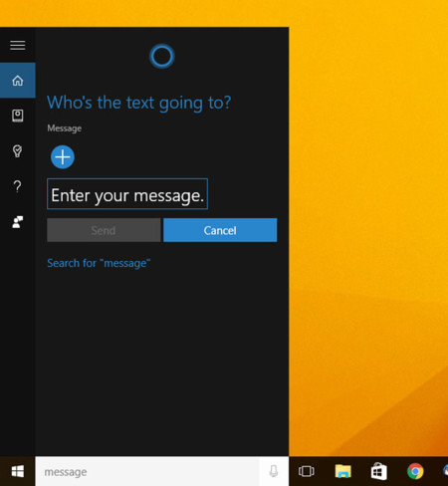Activate the microphone in the search box
Image resolution: width=448 pixels, height=486 pixels.
[274, 471]
